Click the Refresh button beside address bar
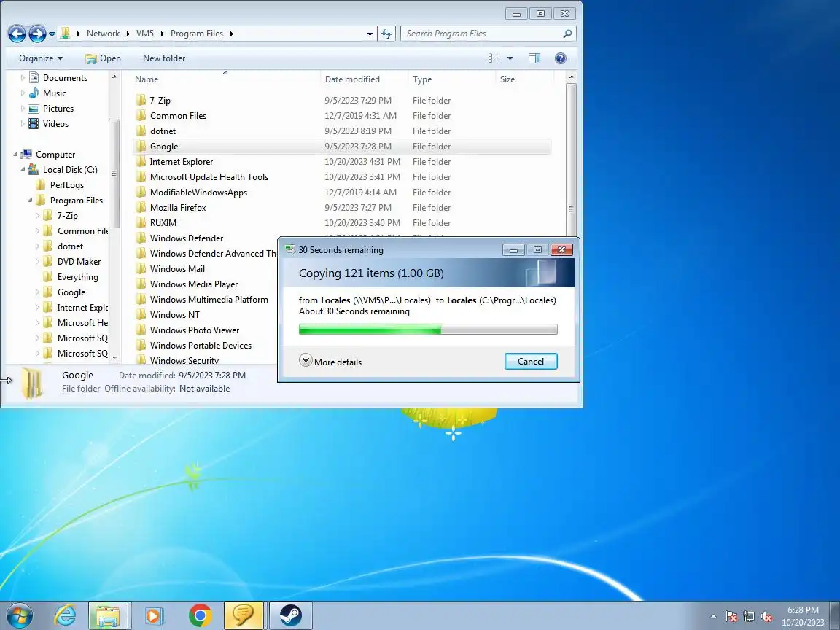The width and height of the screenshot is (840, 630). pyautogui.click(x=386, y=34)
